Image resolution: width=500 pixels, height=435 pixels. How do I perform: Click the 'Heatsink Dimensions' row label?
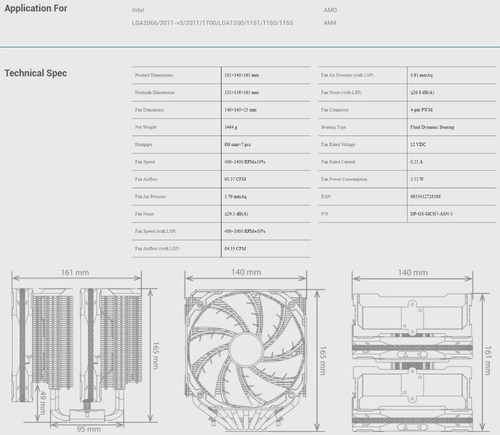155,92
